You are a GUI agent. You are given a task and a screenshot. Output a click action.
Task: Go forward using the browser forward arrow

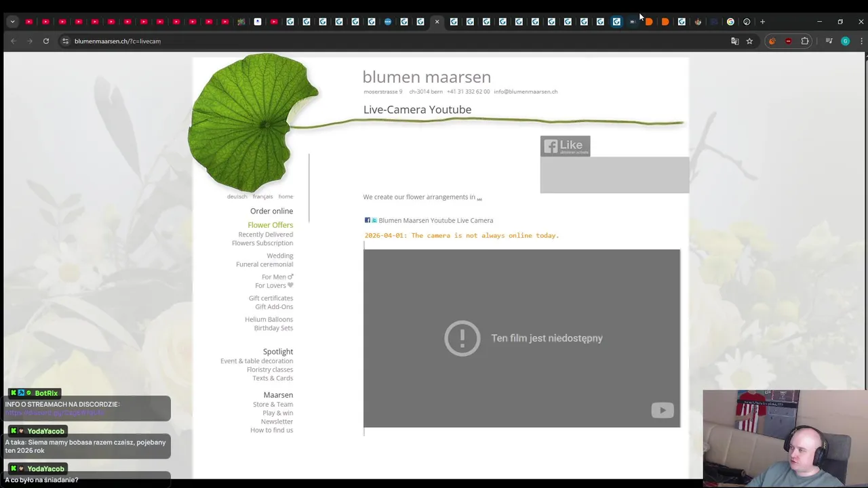pyautogui.click(x=29, y=41)
